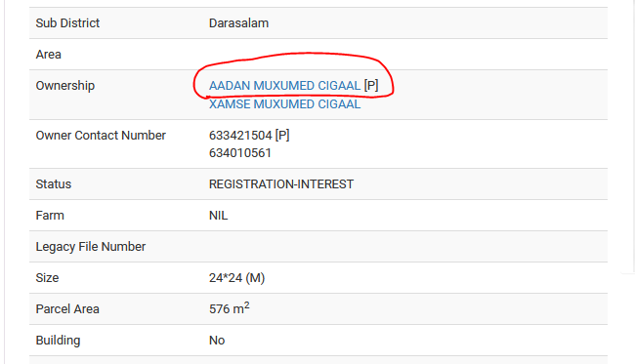Viewport: 635px width, 364px height.
Task: Select the Building value No
Action: (217, 341)
